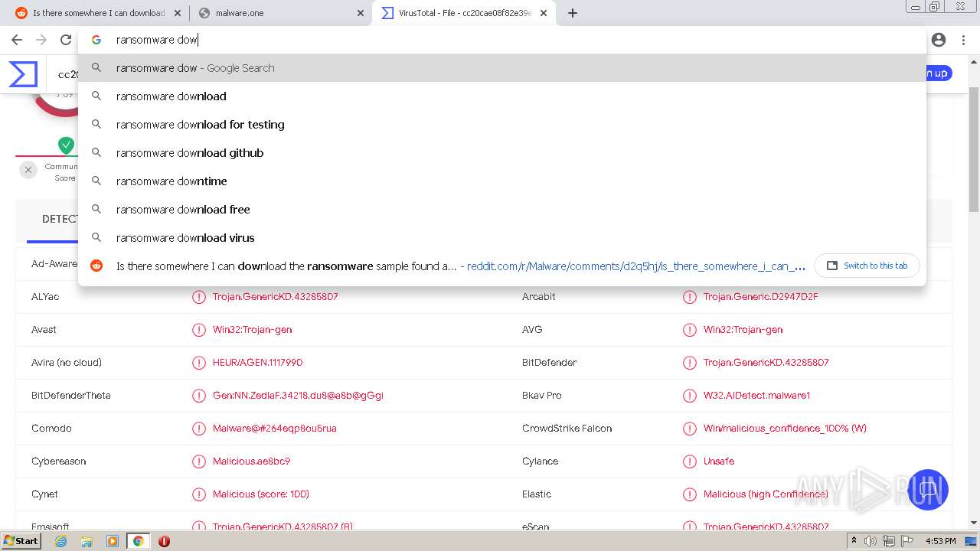
Task: Choose suggestion 'ransomware download virus'
Action: coord(502,238)
